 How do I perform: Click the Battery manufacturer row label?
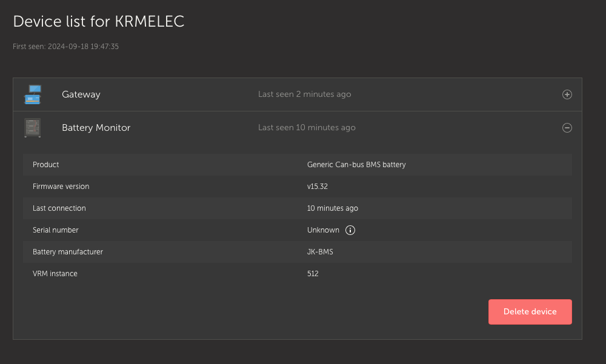(68, 252)
